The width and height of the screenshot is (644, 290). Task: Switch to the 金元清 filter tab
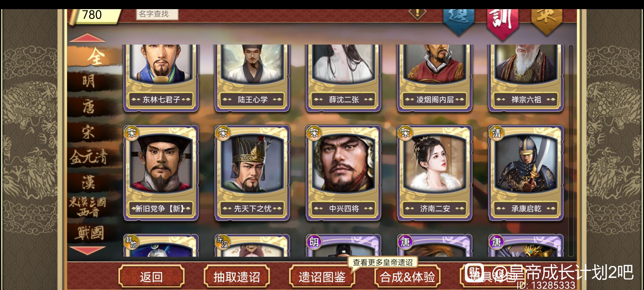click(89, 157)
